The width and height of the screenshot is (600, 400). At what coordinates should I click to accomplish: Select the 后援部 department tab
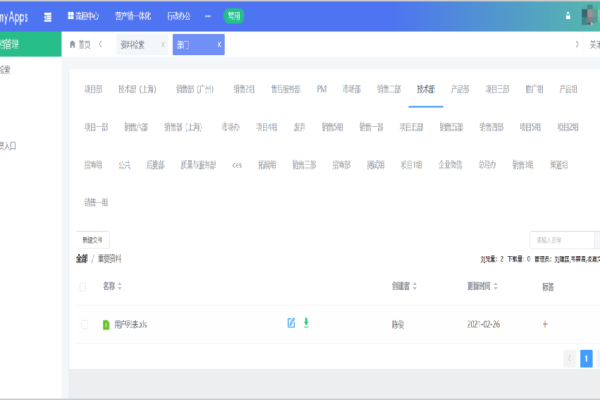pyautogui.click(x=155, y=165)
